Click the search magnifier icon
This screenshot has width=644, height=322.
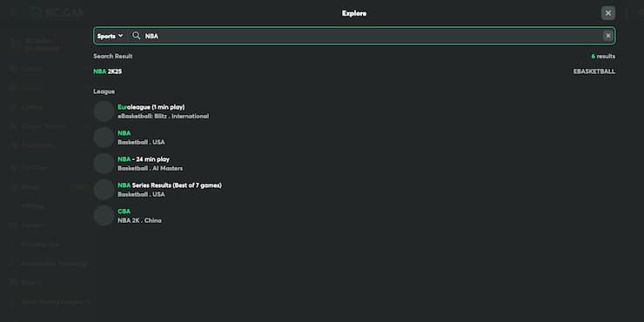pyautogui.click(x=137, y=36)
